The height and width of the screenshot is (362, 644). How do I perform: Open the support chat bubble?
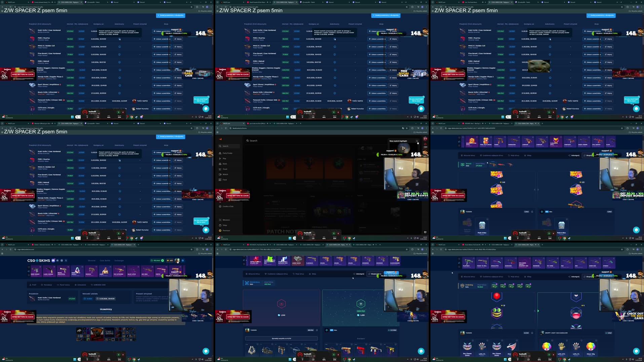(x=206, y=108)
